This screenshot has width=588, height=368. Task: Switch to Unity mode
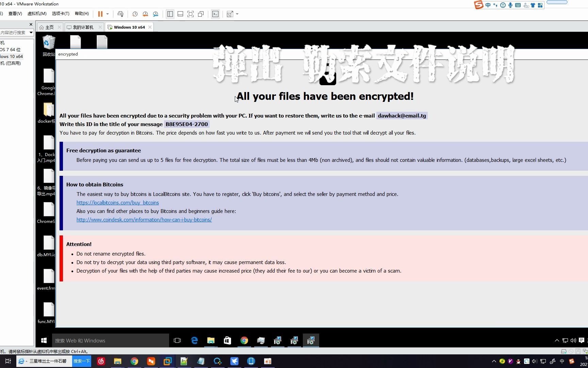point(201,14)
